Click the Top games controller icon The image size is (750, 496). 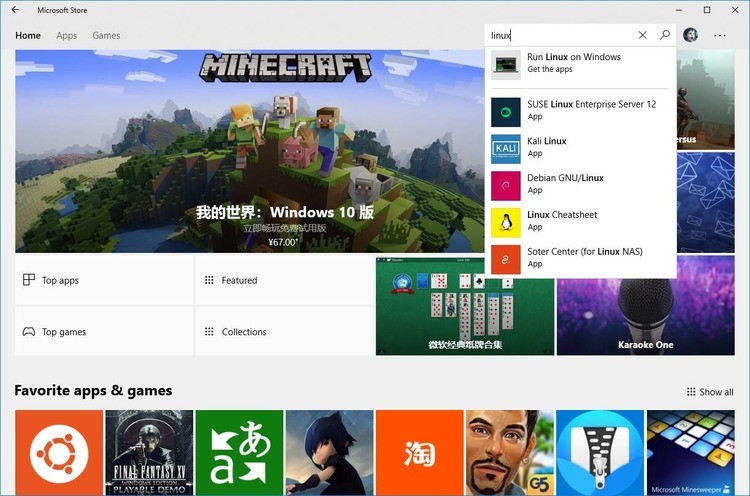pyautogui.click(x=29, y=331)
